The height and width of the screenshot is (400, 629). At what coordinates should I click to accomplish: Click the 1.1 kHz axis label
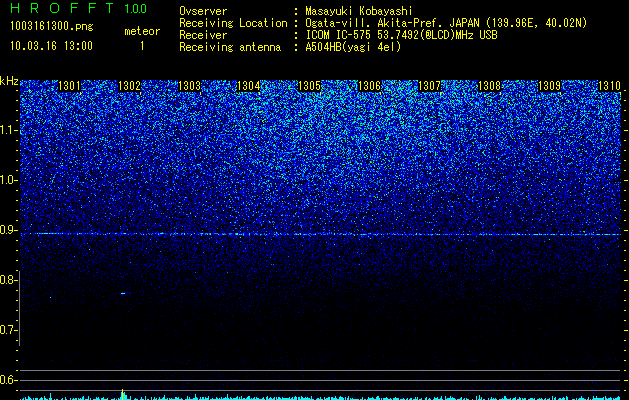pos(9,130)
